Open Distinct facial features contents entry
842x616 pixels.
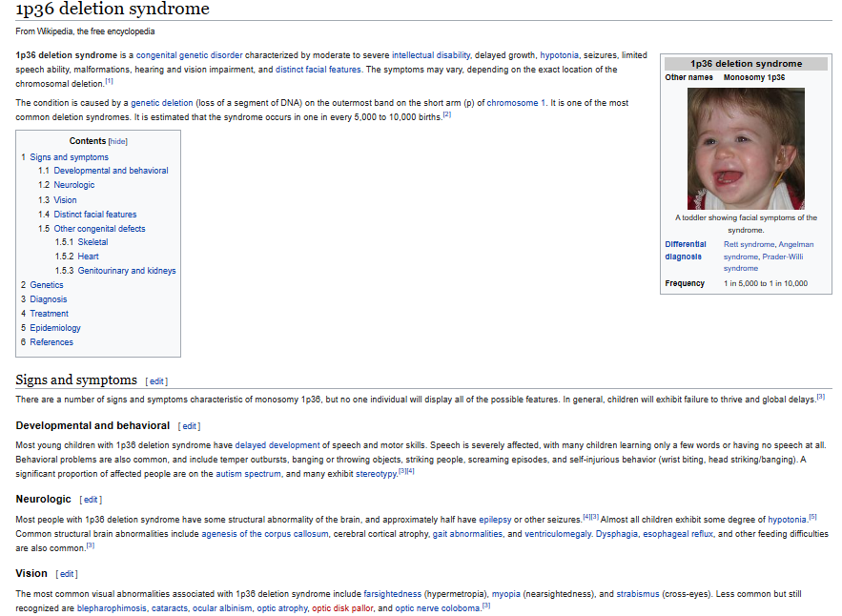pyautogui.click(x=95, y=215)
